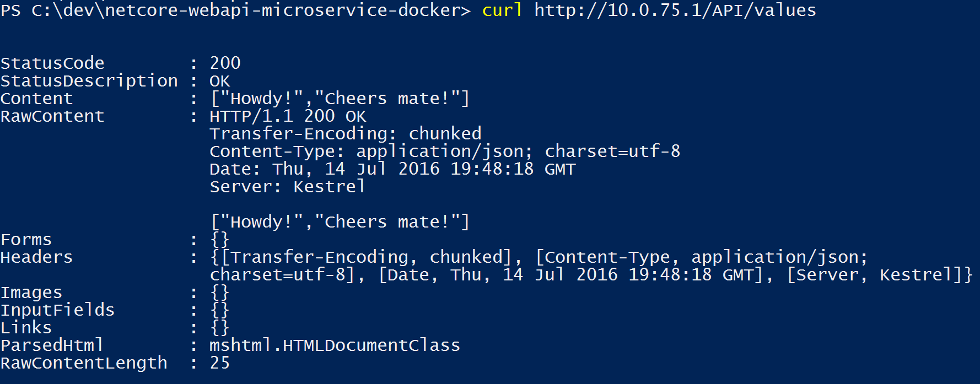Screen dimensions: 980x384
Task: Select the RawContentLength property label
Action: pos(84,363)
